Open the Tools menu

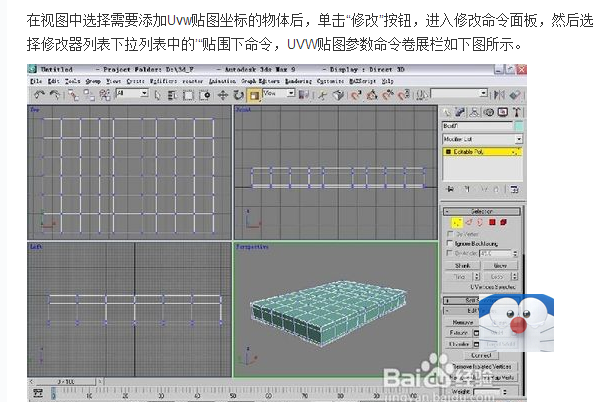click(72, 81)
